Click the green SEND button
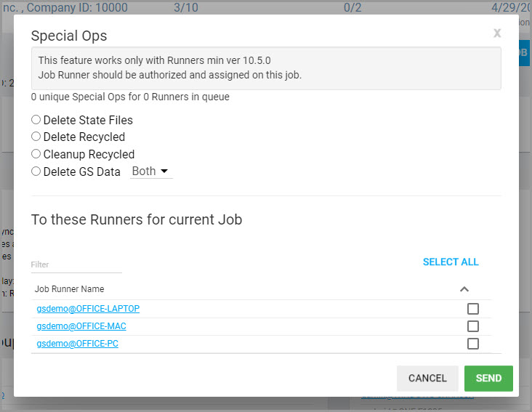 pyautogui.click(x=488, y=378)
